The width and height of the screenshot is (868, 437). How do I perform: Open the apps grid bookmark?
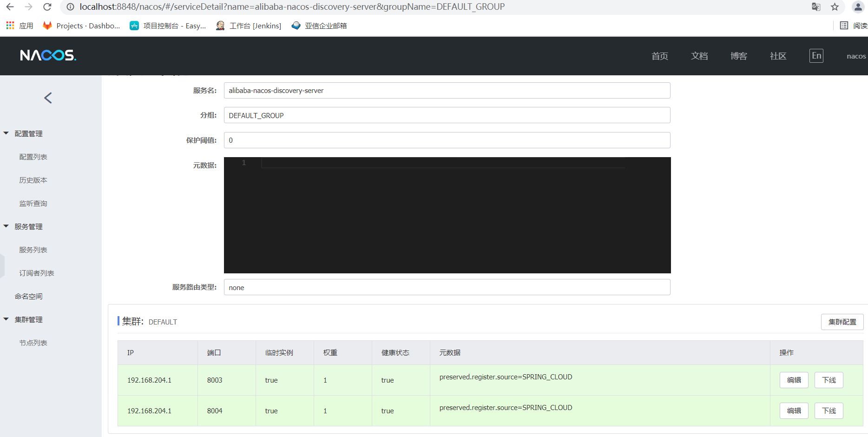click(20, 26)
